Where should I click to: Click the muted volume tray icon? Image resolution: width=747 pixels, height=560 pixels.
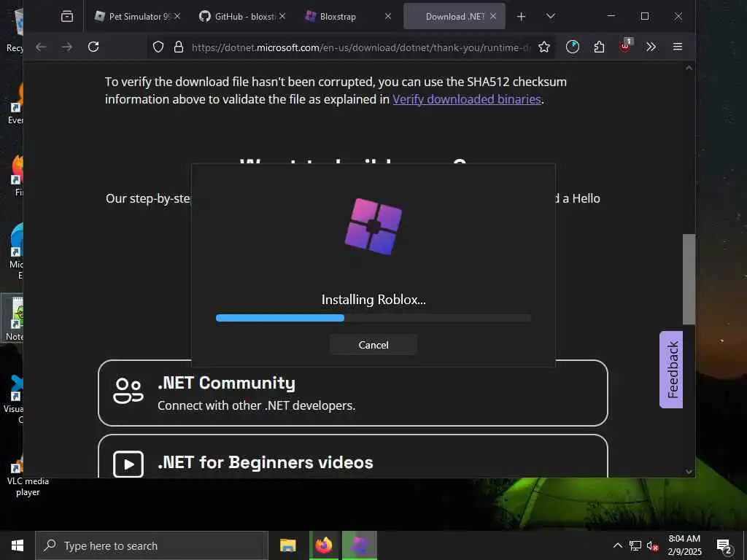[652, 546]
